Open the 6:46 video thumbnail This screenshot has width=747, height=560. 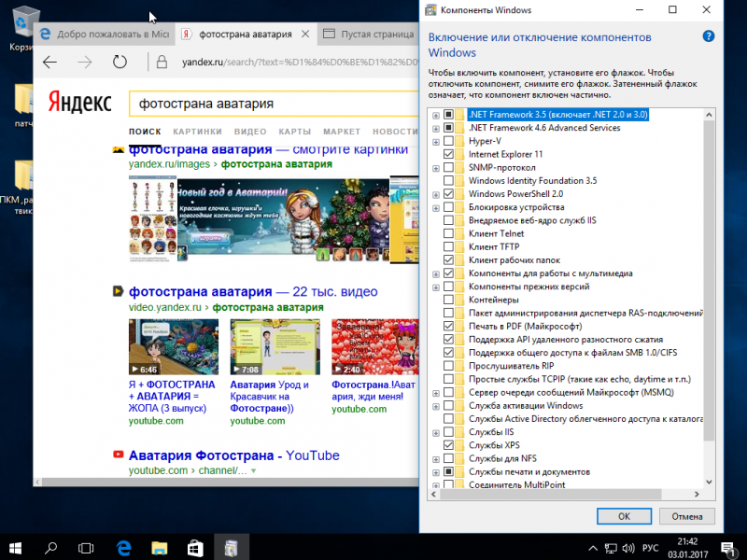[x=174, y=347]
